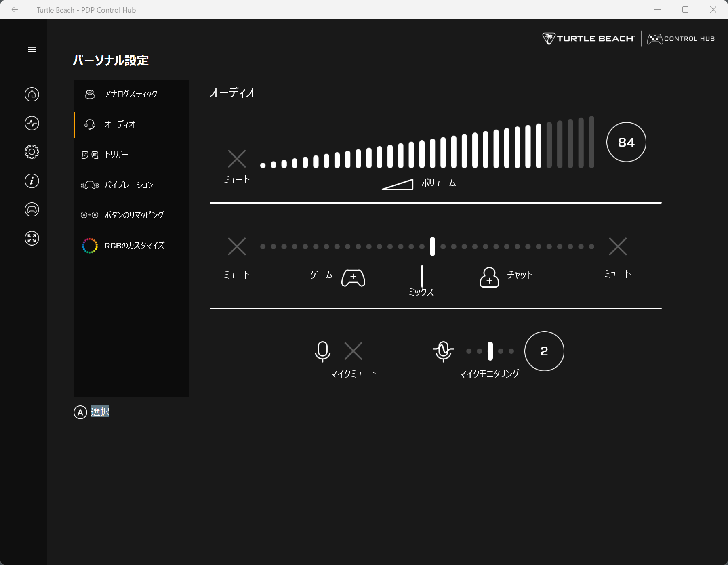Open the pulse diagnostics sidebar icon
The width and height of the screenshot is (728, 565).
coord(32,123)
